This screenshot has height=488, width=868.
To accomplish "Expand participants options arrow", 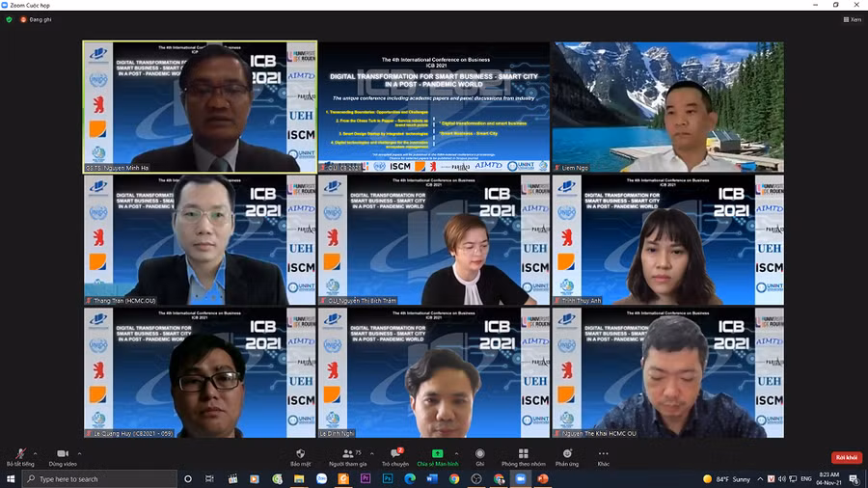I will [372, 453].
